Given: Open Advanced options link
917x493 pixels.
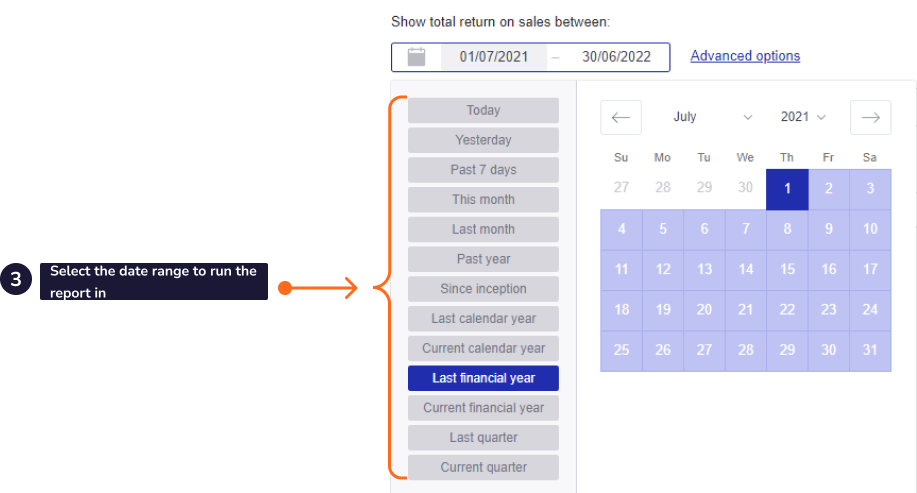Looking at the screenshot, I should click(745, 56).
